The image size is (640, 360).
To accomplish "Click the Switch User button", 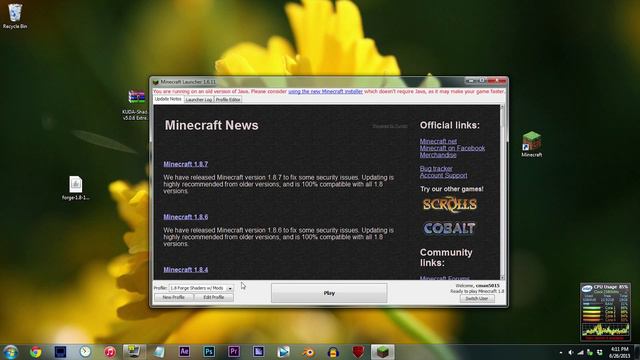I will (477, 298).
